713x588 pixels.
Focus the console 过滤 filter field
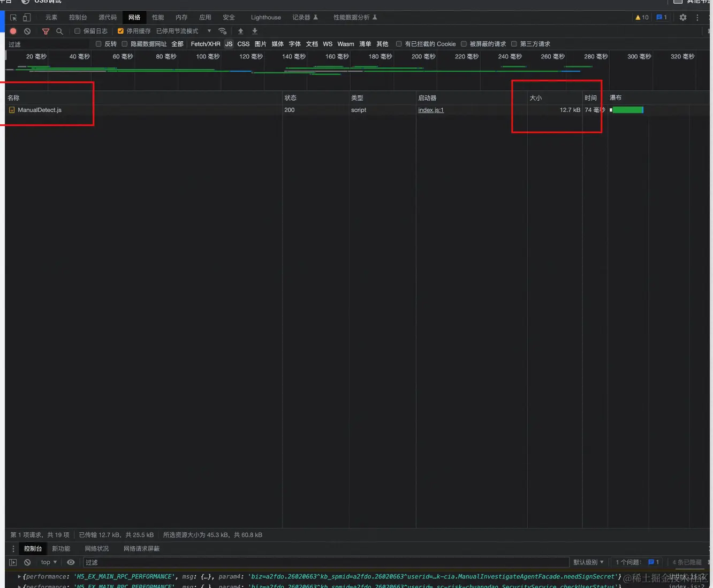pyautogui.click(x=326, y=562)
